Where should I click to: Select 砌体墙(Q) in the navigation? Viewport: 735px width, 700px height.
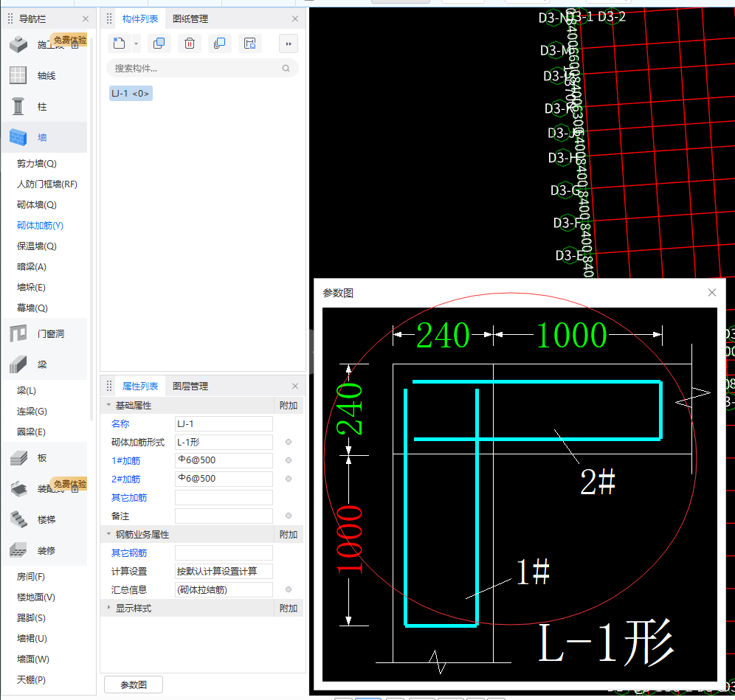(37, 205)
